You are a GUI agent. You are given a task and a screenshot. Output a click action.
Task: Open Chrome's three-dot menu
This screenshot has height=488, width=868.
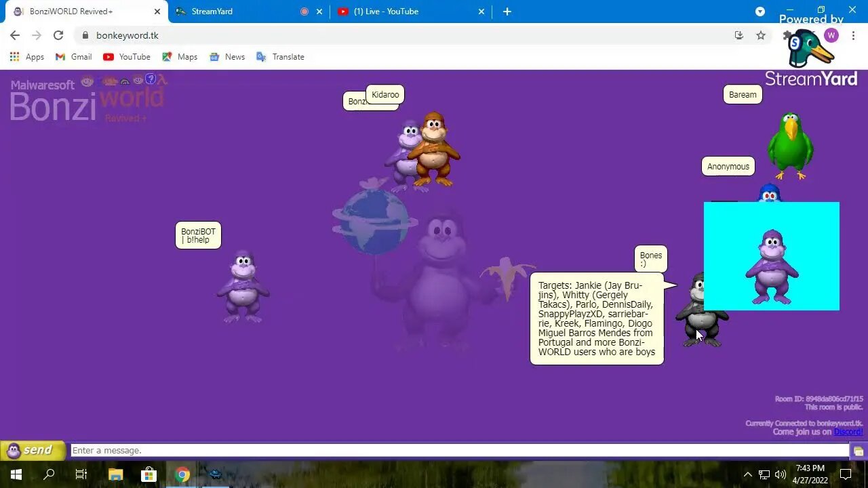[x=853, y=35]
